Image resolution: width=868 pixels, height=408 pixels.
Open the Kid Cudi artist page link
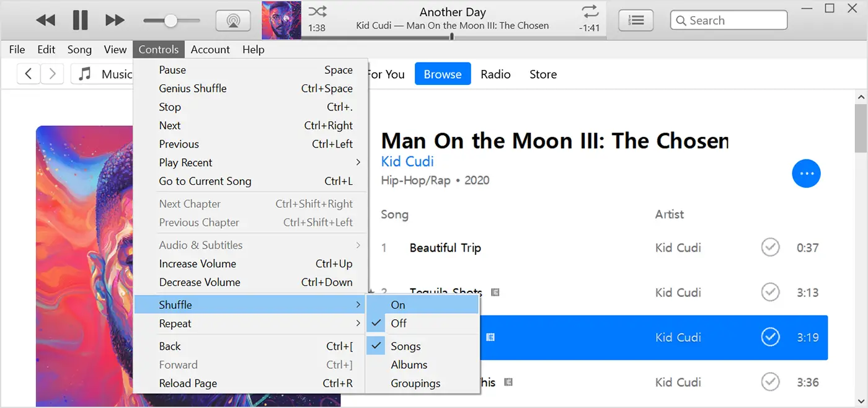point(407,161)
